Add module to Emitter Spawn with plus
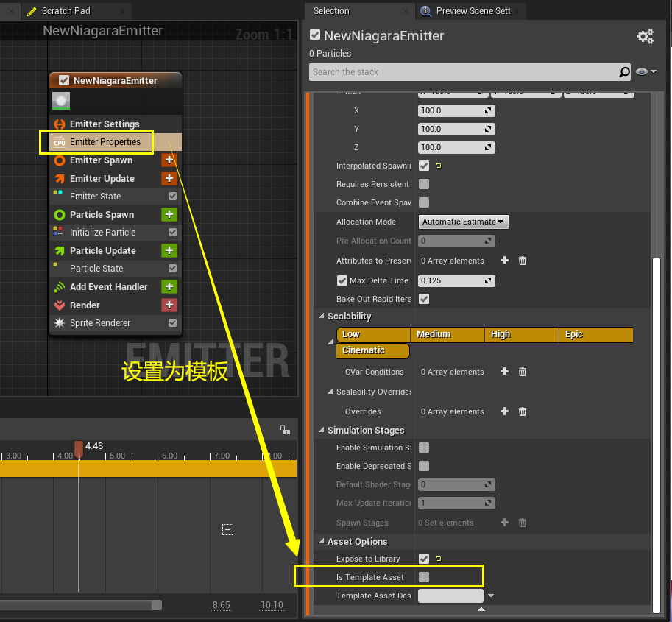The width and height of the screenshot is (672, 622). [169, 160]
